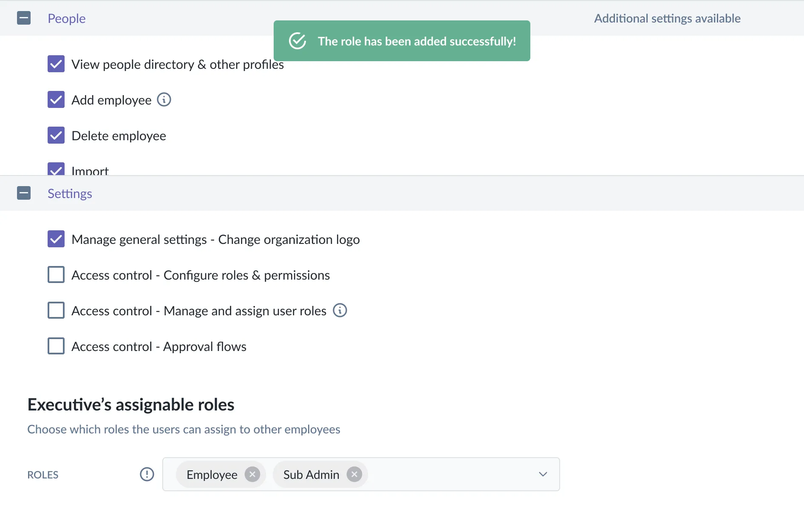Click the Settings section heading
This screenshot has height=532, width=804.
[x=70, y=193]
